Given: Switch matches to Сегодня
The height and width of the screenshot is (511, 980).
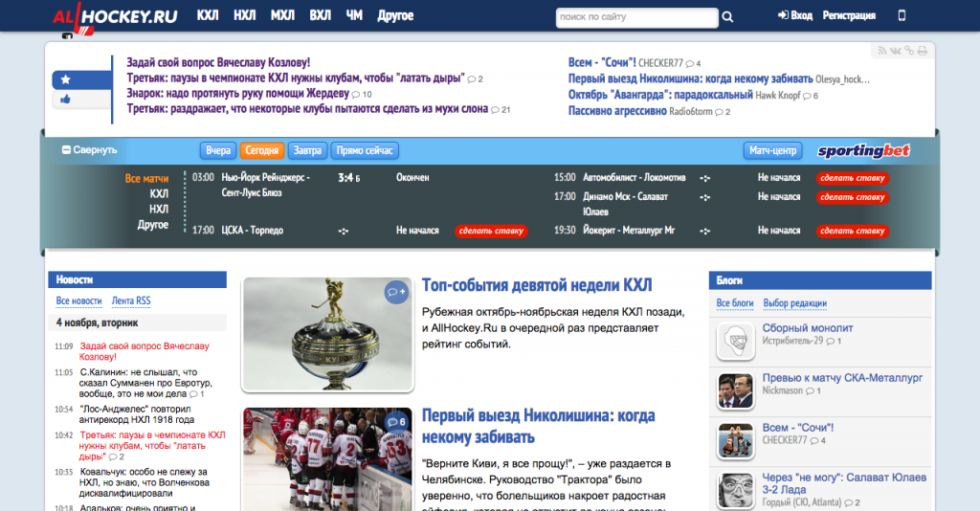Looking at the screenshot, I should coord(262,150).
